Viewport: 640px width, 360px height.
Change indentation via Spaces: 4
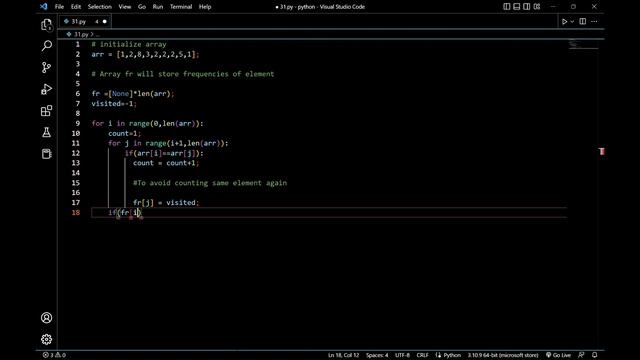[377, 355]
